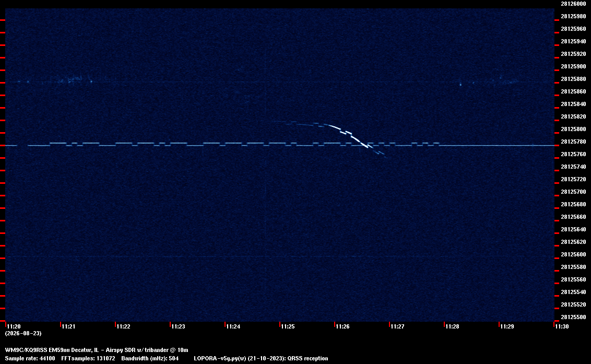Select the 28125760 frequency label
The width and height of the screenshot is (591, 364).
(x=574, y=154)
